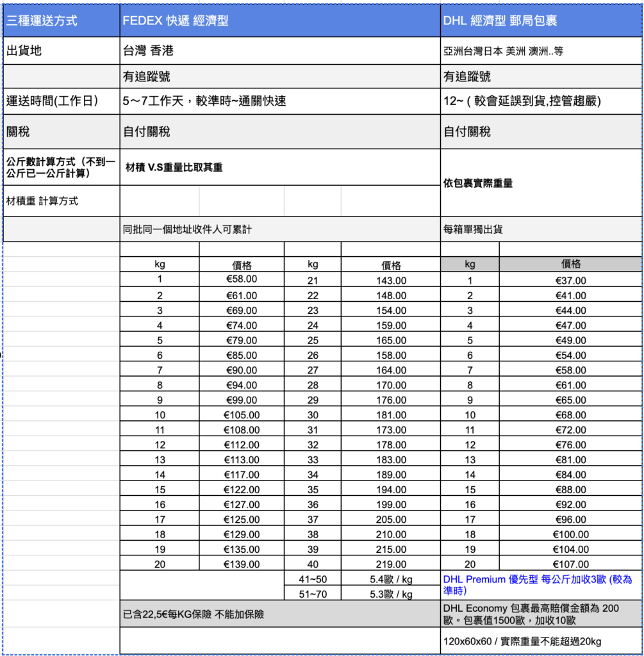Select the grey "kg" header in DHL table
This screenshot has height=656, width=644.
pyautogui.click(x=470, y=264)
